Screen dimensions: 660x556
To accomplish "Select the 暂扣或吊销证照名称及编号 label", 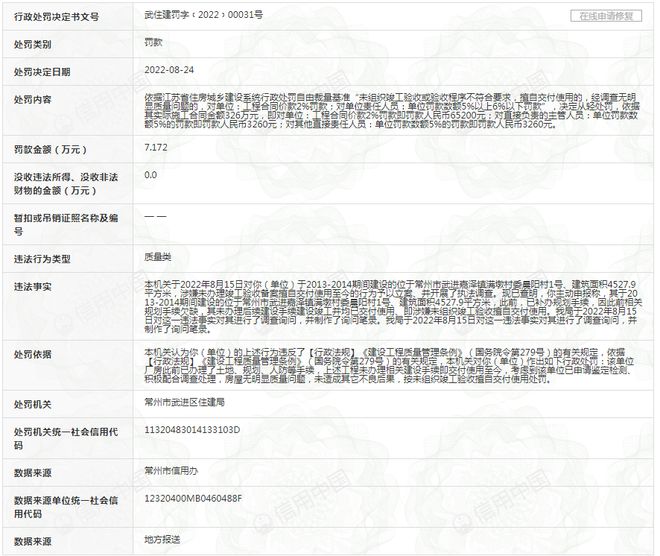I will click(x=66, y=224).
